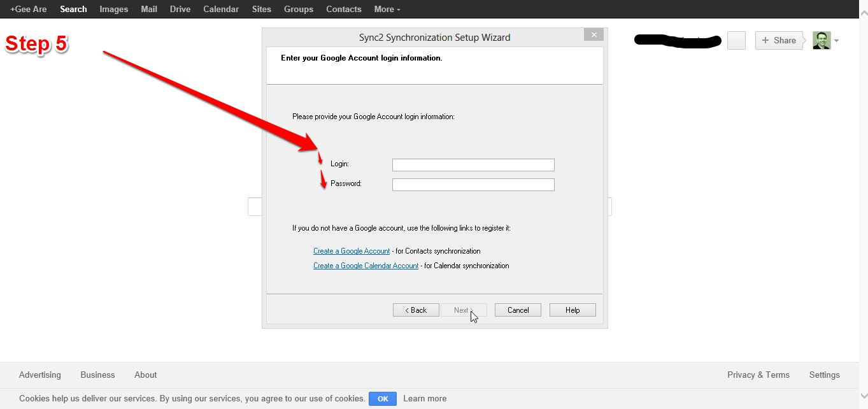This screenshot has width=868, height=409.
Task: Click the profile avatar picture
Action: click(x=822, y=40)
